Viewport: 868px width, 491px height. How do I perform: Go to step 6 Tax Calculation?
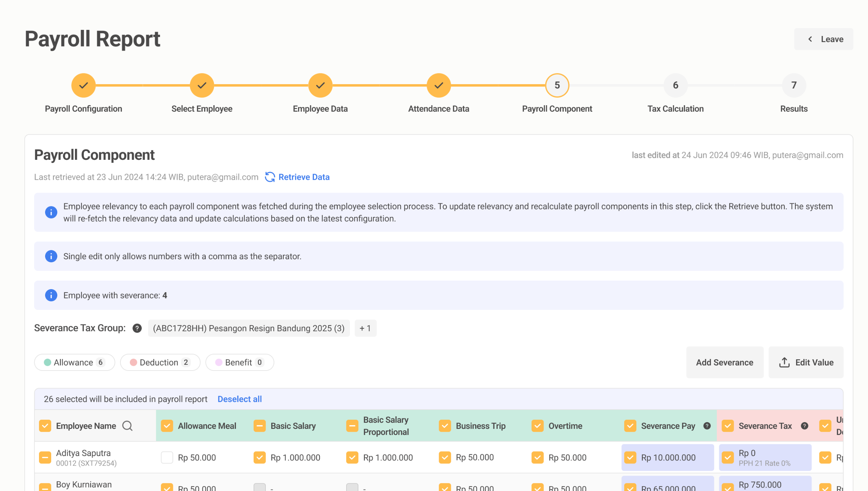(x=675, y=85)
